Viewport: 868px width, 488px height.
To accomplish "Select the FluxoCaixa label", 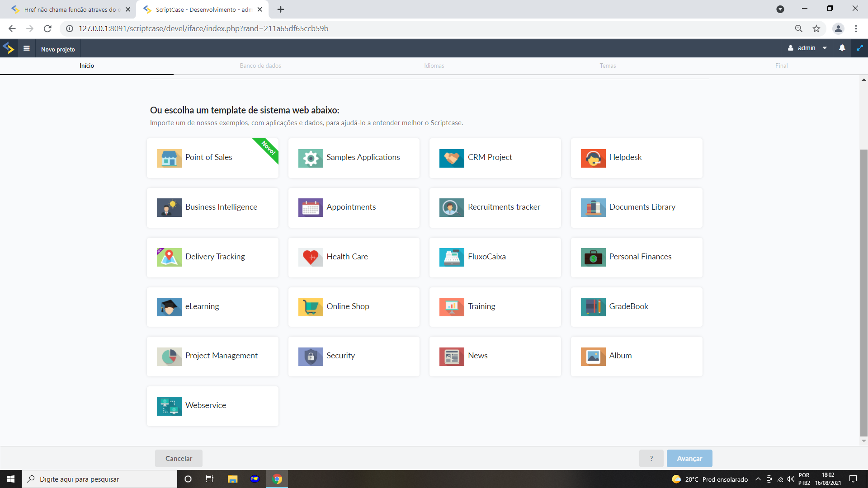I will [x=486, y=257].
